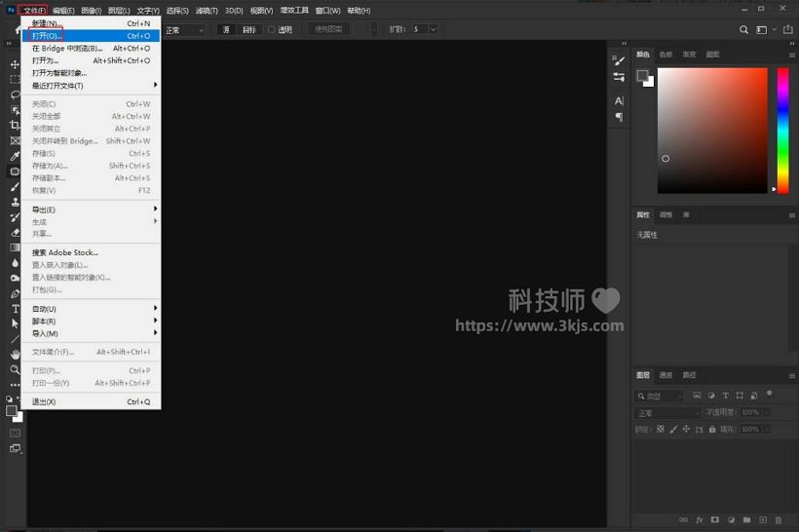Select the Rectangular Marquee tool
The height and width of the screenshot is (532, 799).
15,80
